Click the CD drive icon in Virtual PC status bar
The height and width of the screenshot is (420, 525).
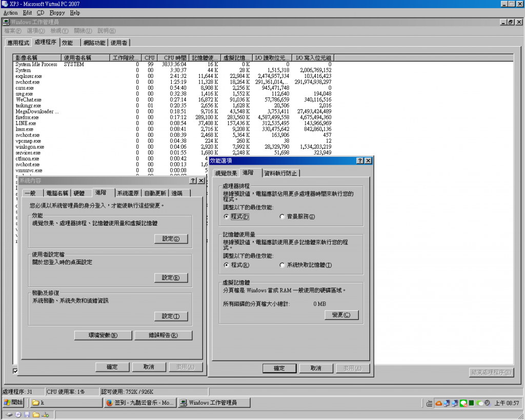click(18, 415)
